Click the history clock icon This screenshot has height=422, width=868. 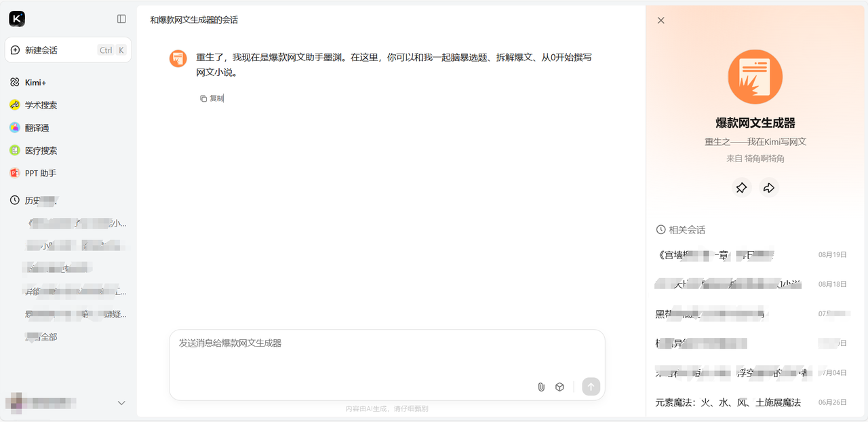pyautogui.click(x=14, y=200)
